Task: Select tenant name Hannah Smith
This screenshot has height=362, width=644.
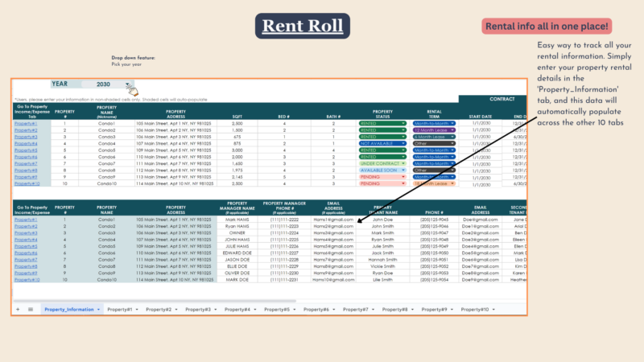Action: pos(382,260)
